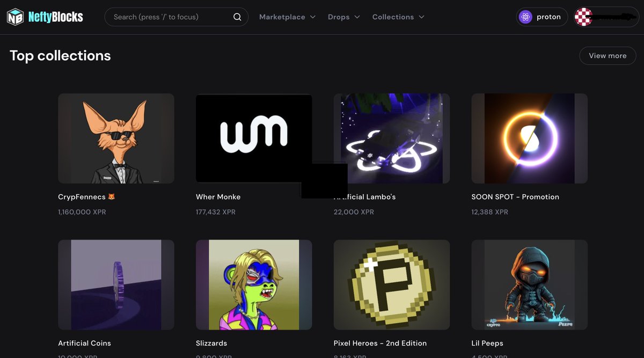644x358 pixels.
Task: Click the search input field
Action: click(x=161, y=17)
